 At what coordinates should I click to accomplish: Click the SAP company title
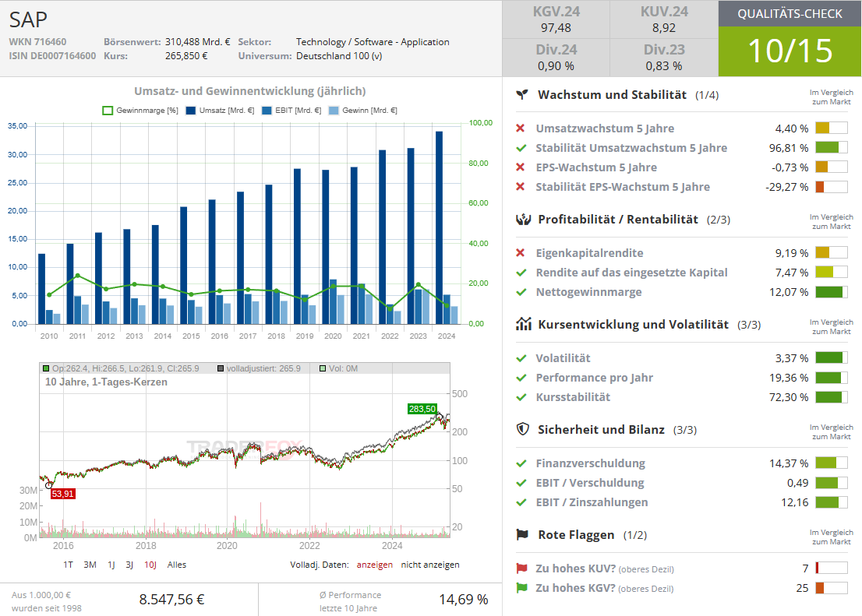coord(28,19)
